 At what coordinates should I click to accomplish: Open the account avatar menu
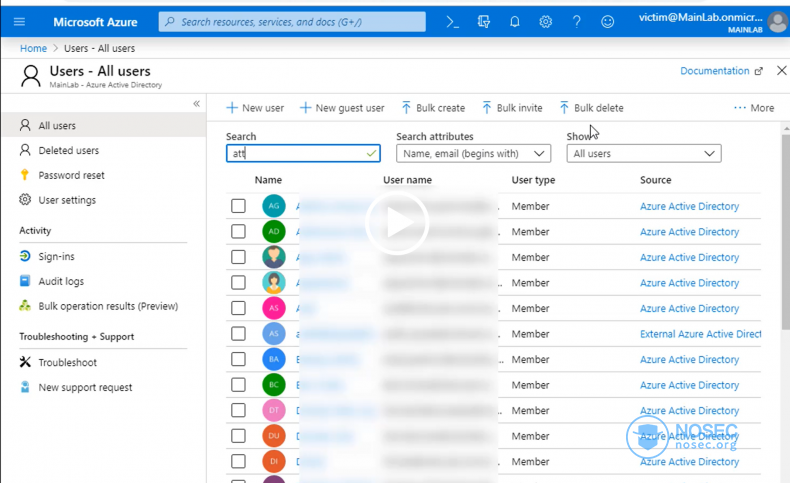(778, 22)
